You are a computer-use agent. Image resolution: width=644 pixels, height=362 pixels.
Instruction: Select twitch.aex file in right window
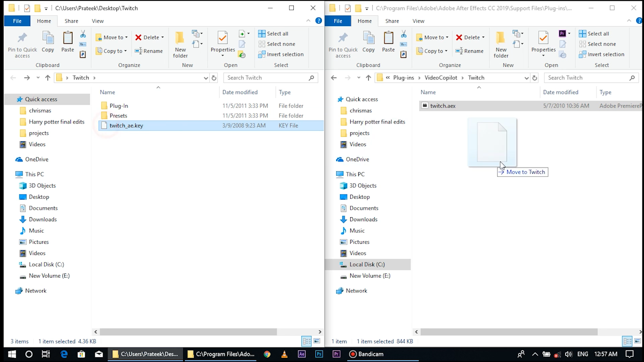[530, 106]
